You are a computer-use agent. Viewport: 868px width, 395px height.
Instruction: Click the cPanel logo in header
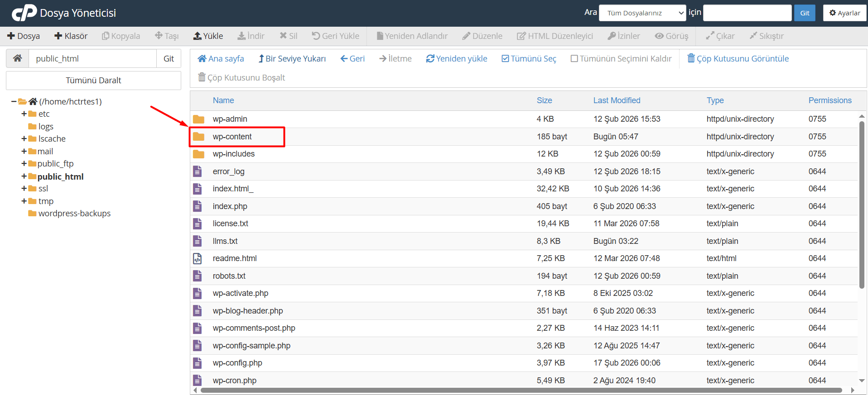(x=24, y=13)
